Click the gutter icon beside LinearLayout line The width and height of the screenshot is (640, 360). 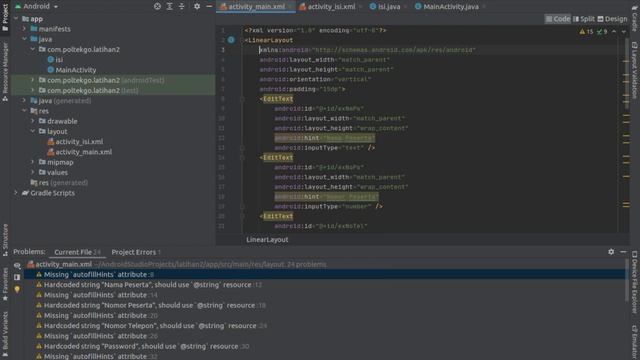coord(231,40)
